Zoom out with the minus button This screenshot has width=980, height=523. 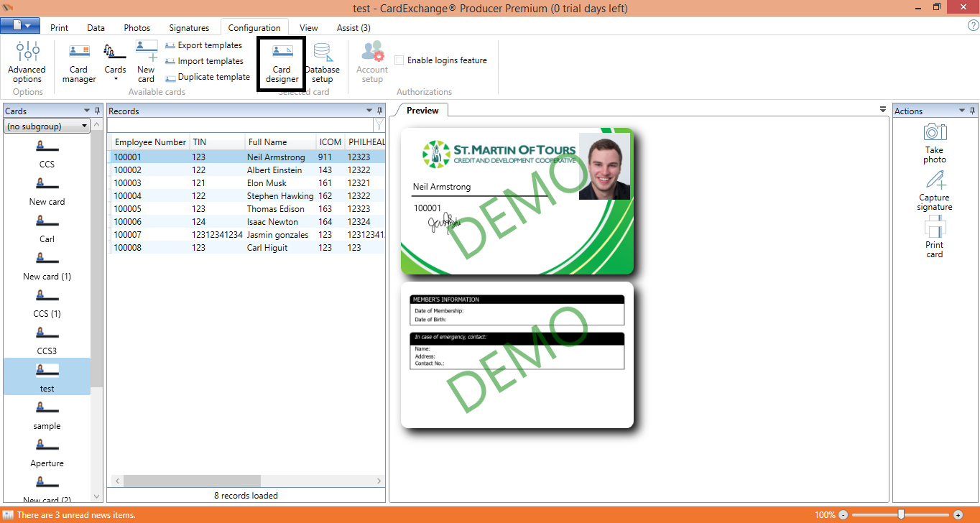843,515
